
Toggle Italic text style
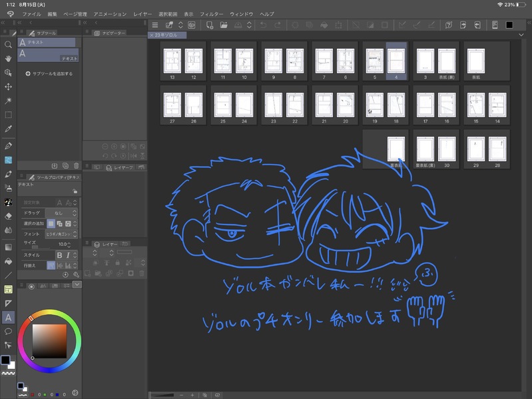pyautogui.click(x=68, y=255)
